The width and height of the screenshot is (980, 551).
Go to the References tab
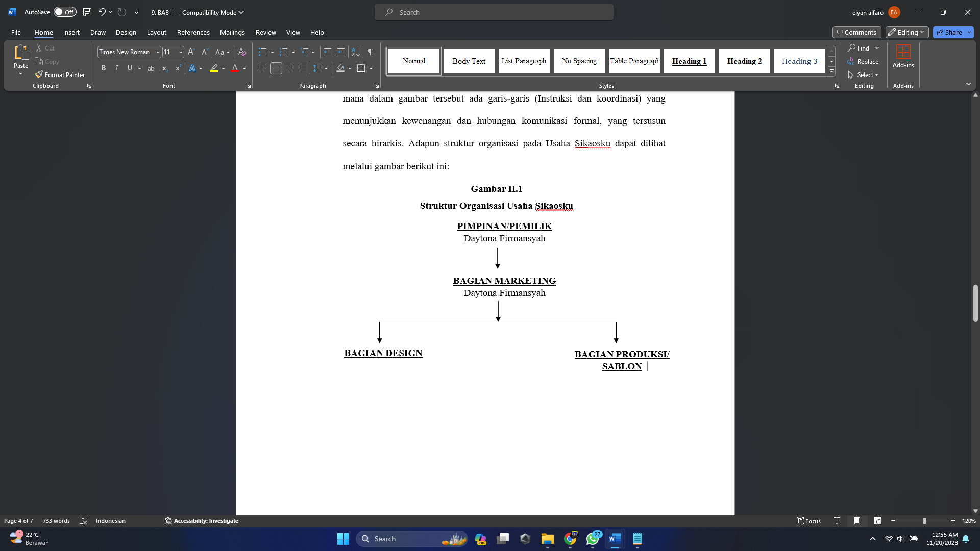coord(193,32)
